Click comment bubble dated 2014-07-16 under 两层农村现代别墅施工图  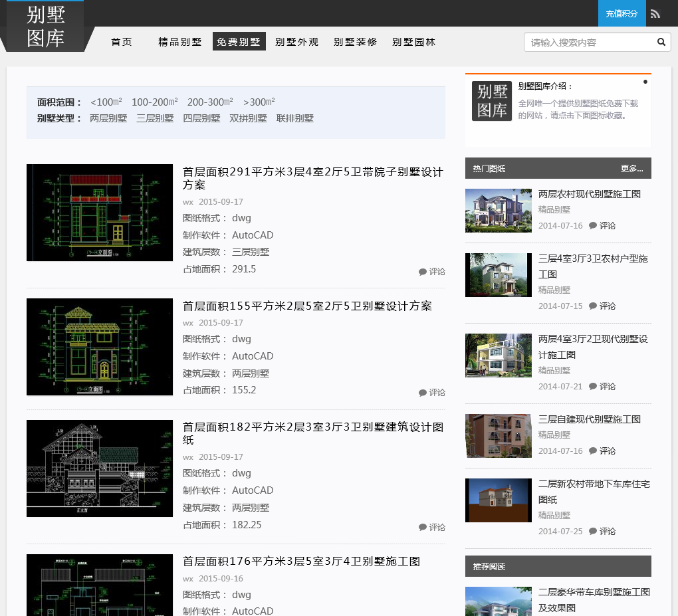click(593, 225)
